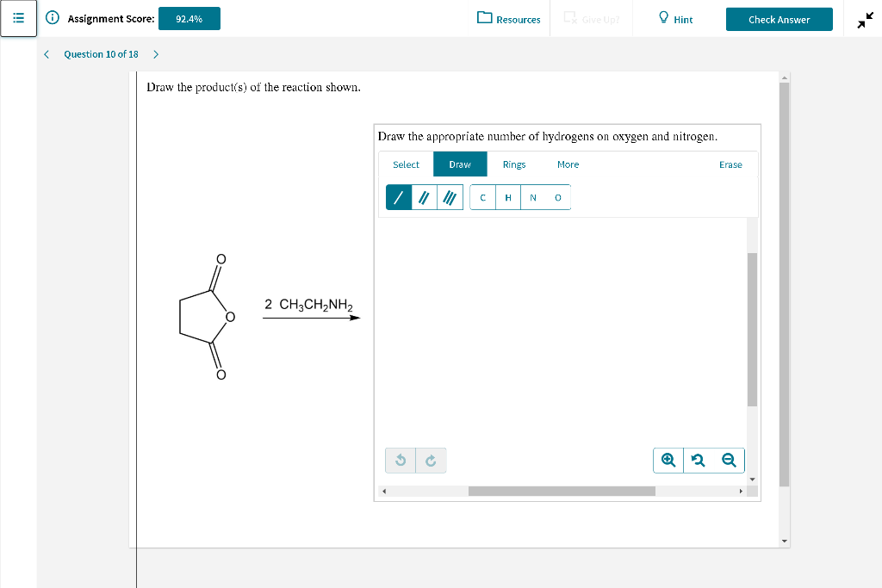
Task: Click the zoom out magnifier icon
Action: click(x=729, y=460)
